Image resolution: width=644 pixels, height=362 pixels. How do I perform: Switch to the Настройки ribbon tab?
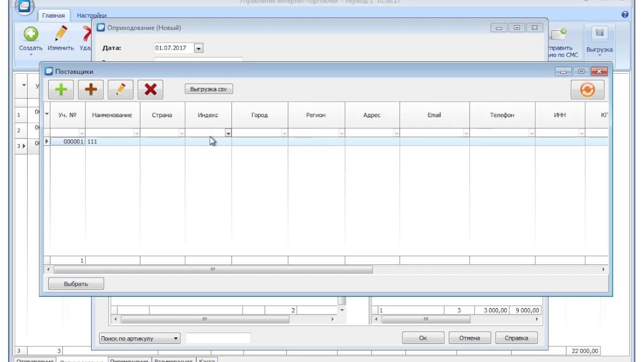coord(92,16)
